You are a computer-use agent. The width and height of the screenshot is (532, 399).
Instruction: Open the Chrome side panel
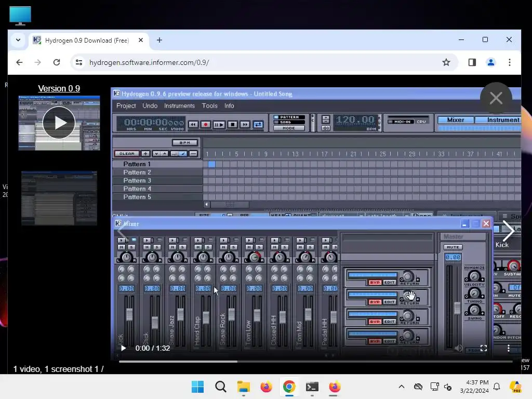[472, 62]
